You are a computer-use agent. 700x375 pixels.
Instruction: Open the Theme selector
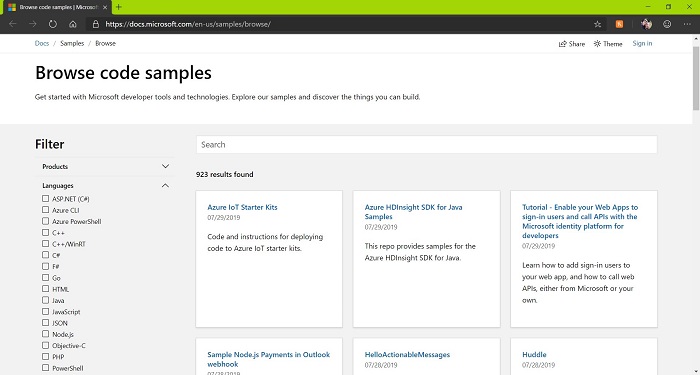(608, 44)
